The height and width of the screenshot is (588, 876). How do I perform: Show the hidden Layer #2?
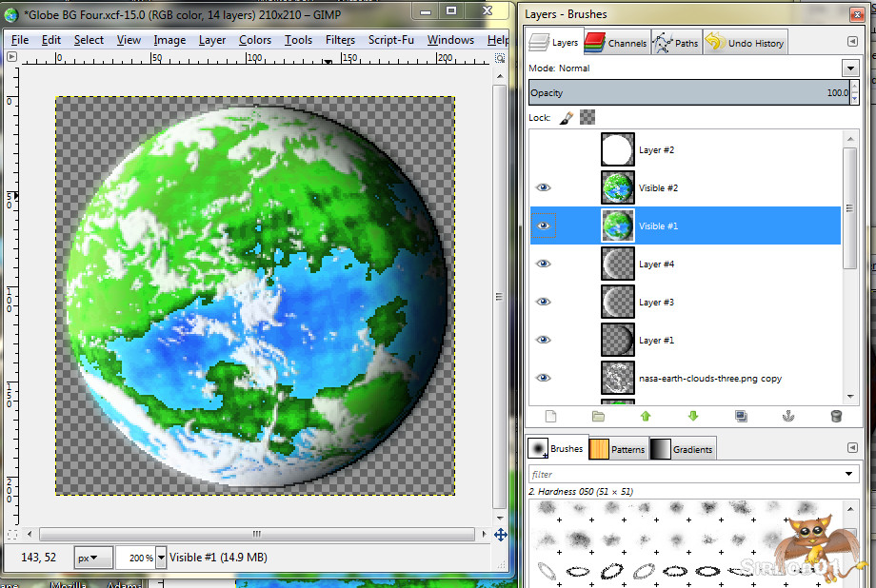click(x=544, y=150)
